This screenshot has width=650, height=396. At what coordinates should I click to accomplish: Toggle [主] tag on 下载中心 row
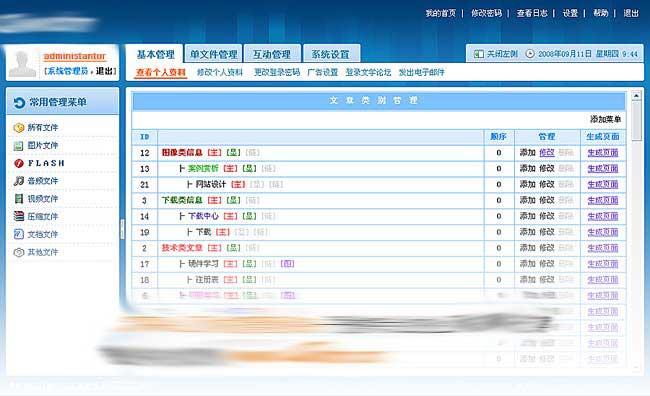pyautogui.click(x=230, y=216)
